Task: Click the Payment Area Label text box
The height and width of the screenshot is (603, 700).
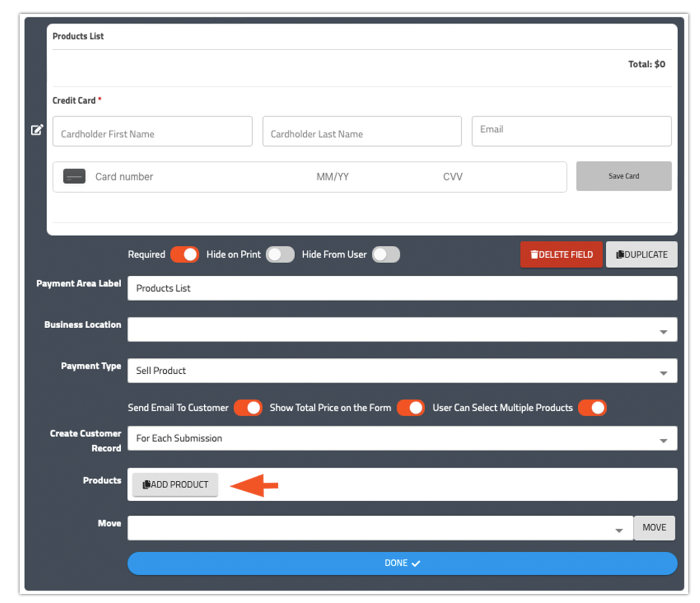Action: (402, 289)
